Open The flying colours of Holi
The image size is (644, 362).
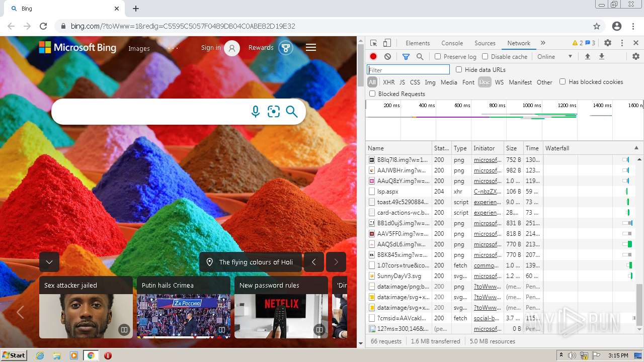[x=251, y=262]
